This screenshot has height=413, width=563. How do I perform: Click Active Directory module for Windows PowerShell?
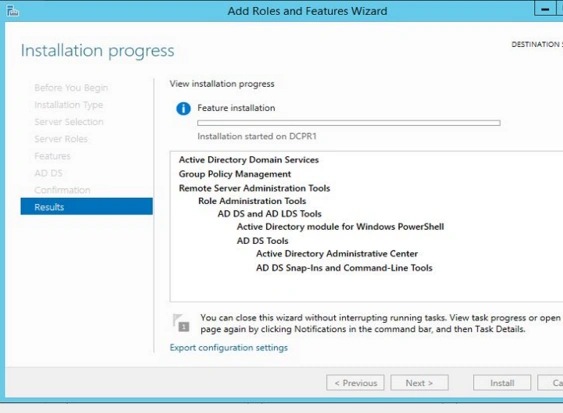[x=340, y=227]
